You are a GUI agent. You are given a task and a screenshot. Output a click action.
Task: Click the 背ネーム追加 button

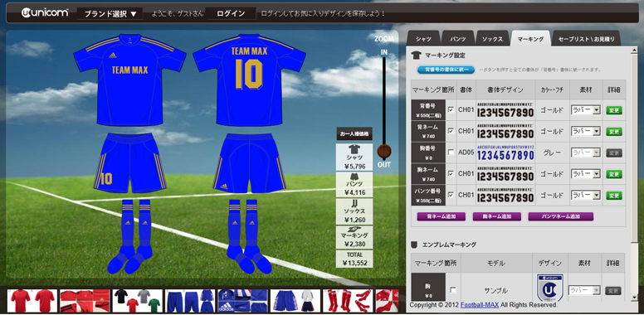click(x=442, y=216)
